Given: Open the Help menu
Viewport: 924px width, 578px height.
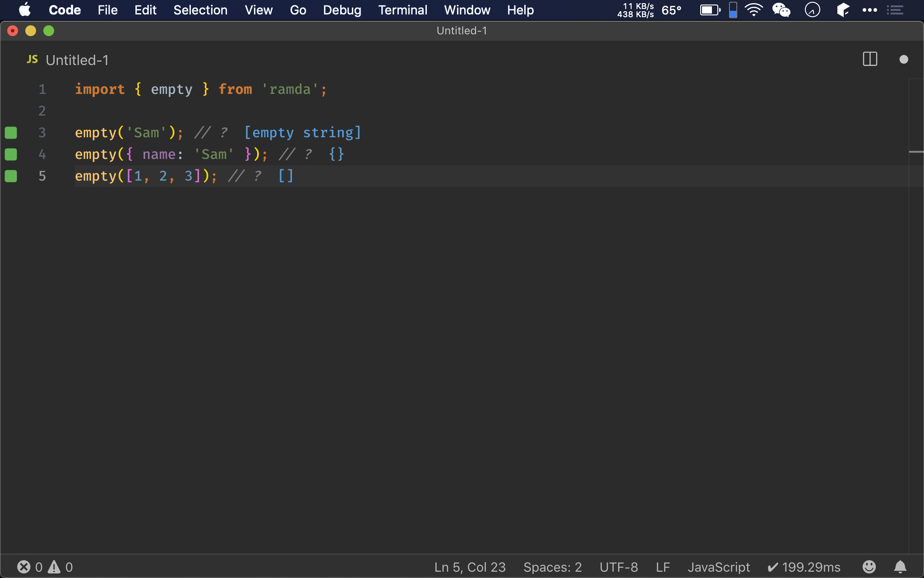Looking at the screenshot, I should tap(520, 10).
